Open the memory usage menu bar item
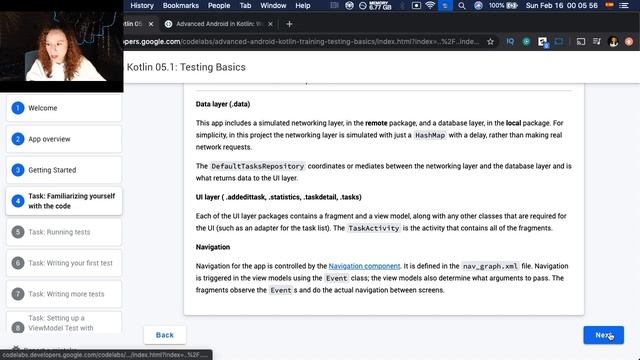 coord(376,5)
